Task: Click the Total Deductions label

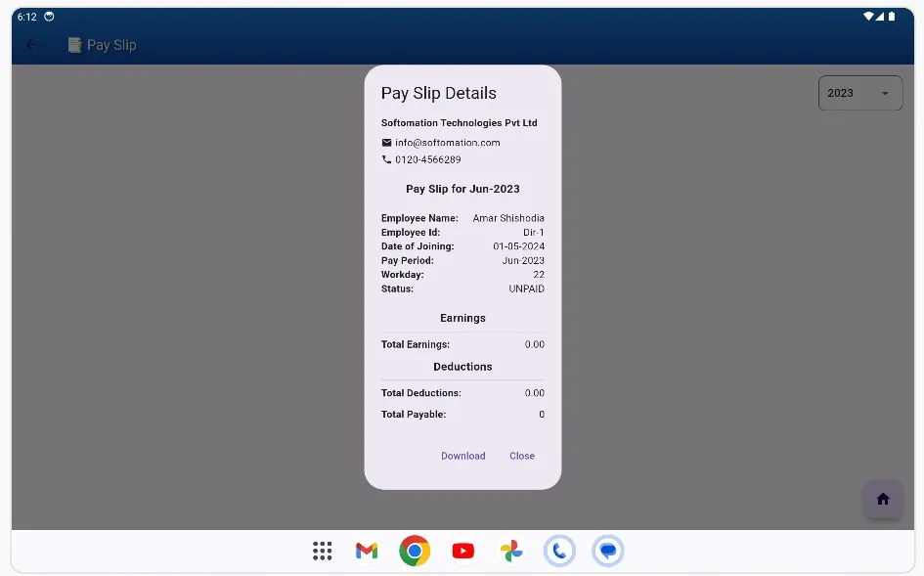Action: point(421,393)
